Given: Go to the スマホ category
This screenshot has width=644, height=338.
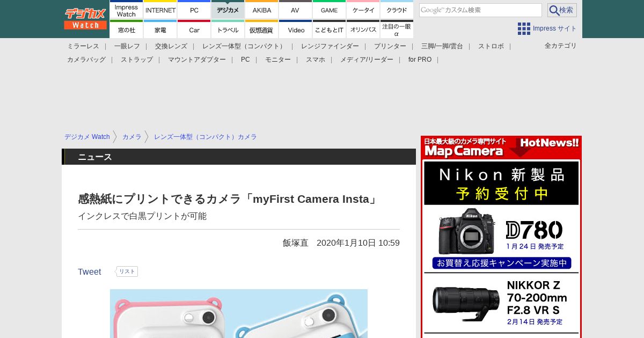Looking at the screenshot, I should [x=316, y=60].
